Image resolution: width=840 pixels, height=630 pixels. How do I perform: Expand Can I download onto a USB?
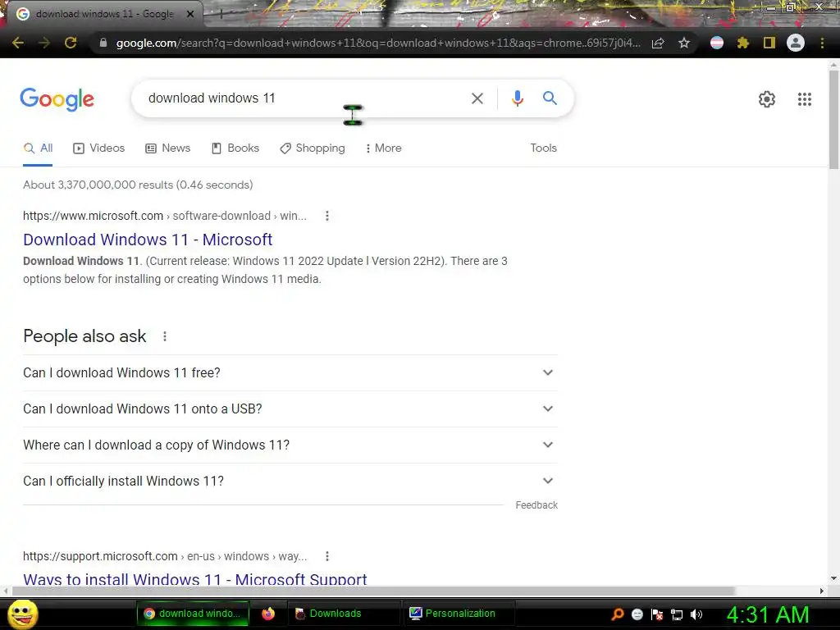[x=290, y=409]
